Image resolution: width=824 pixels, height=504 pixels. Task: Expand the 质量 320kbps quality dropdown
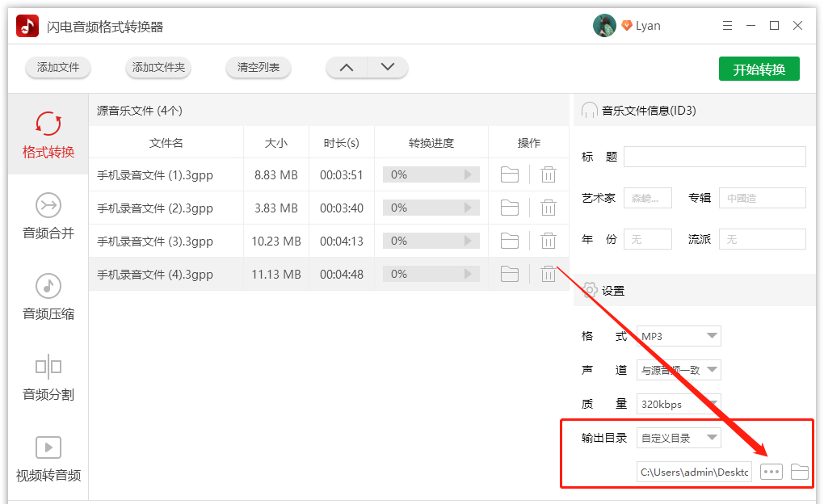tap(678, 403)
